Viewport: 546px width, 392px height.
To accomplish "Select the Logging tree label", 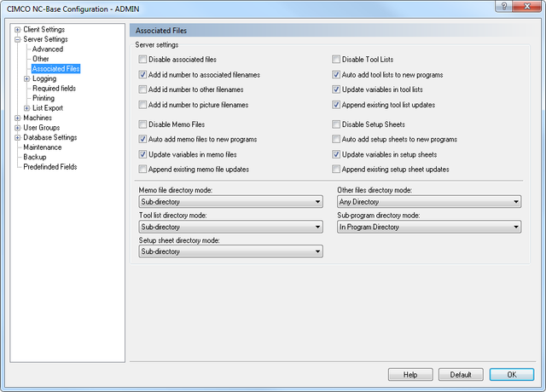I will pyautogui.click(x=44, y=78).
